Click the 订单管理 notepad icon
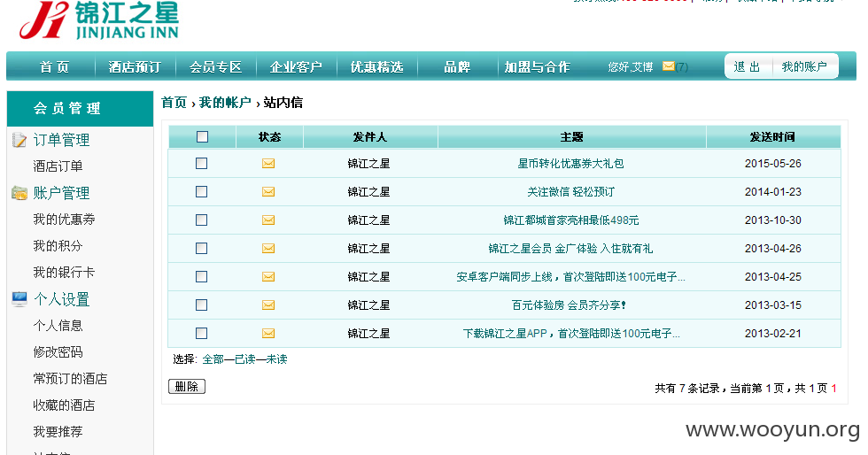This screenshot has width=868, height=455. click(19, 140)
